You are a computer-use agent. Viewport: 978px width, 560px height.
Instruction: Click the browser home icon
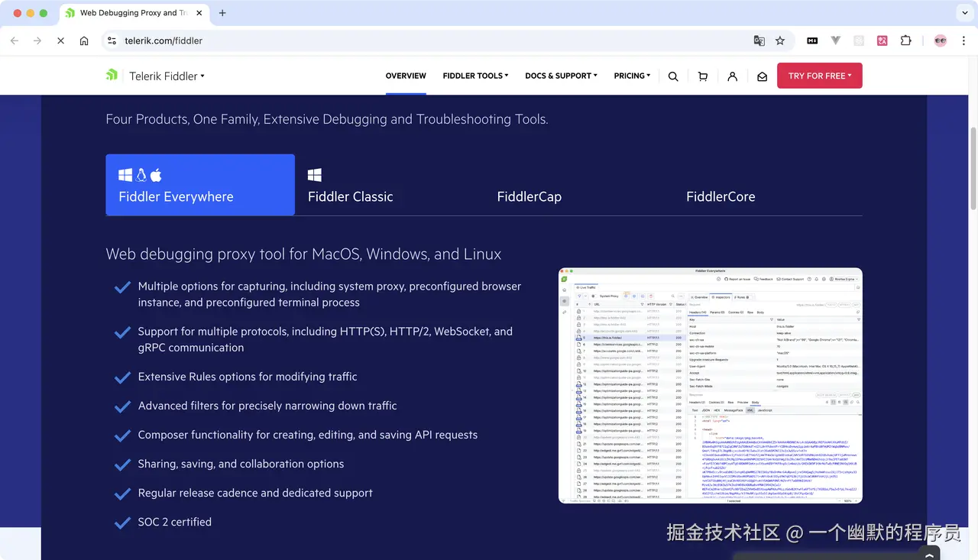point(83,40)
